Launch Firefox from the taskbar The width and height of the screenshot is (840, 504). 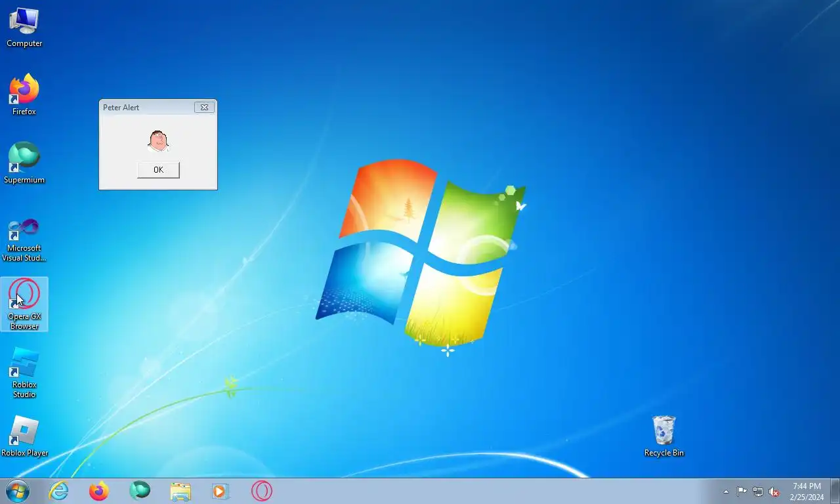point(99,491)
